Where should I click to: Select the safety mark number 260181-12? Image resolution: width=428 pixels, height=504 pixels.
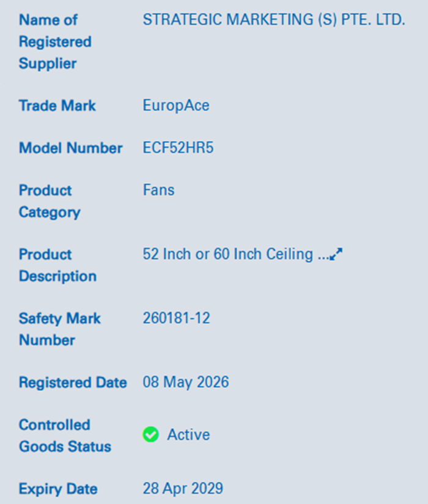(176, 318)
